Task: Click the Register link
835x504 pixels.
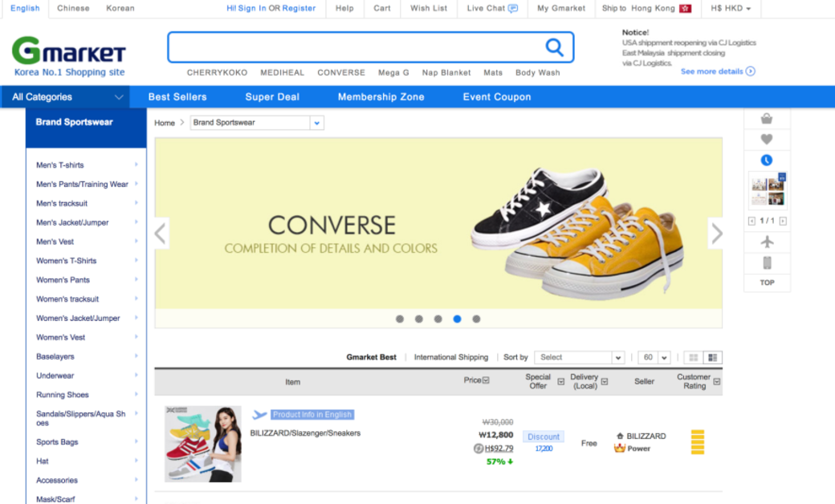Action: coord(299,9)
